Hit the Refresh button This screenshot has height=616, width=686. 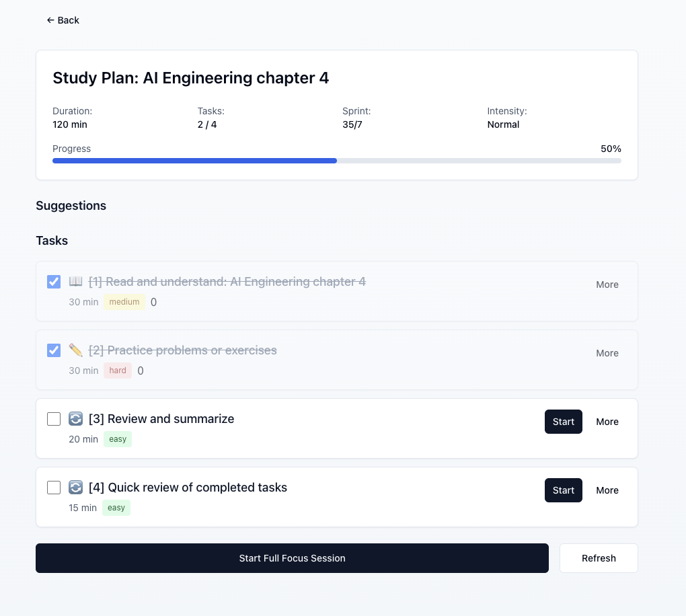(599, 558)
